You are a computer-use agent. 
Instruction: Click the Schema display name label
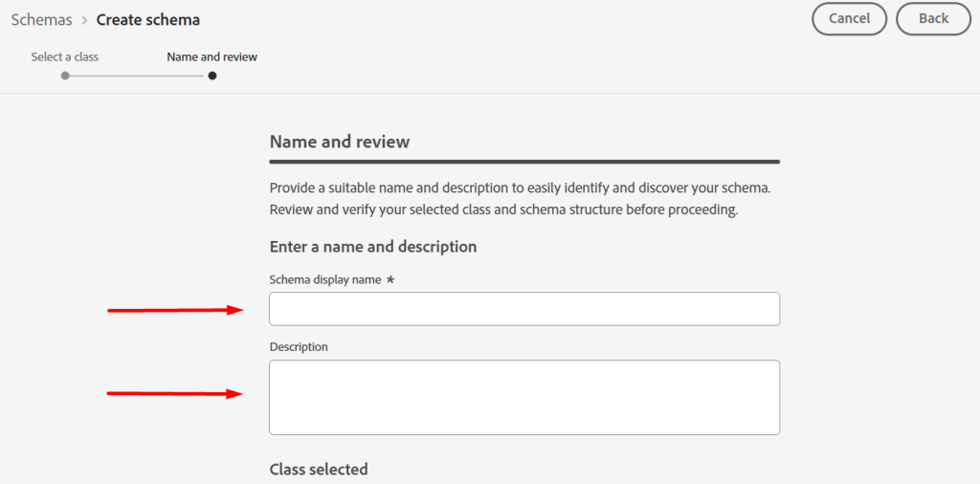[325, 280]
